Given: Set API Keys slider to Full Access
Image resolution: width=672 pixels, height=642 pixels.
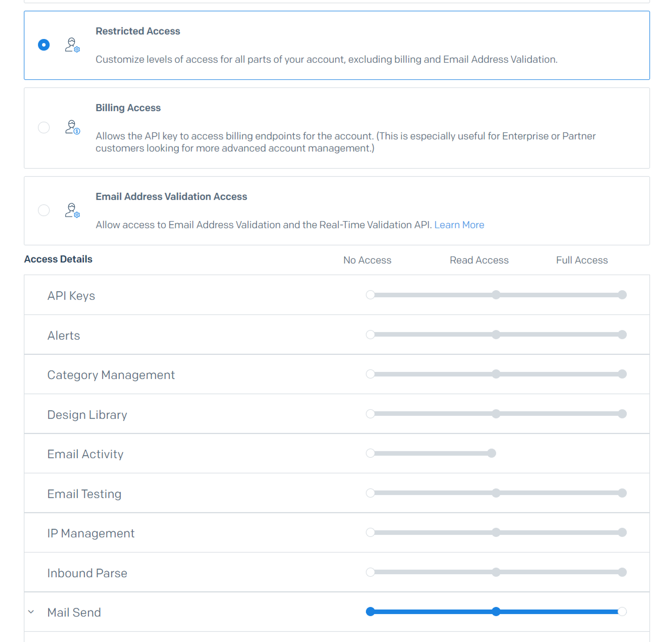Looking at the screenshot, I should [x=622, y=295].
